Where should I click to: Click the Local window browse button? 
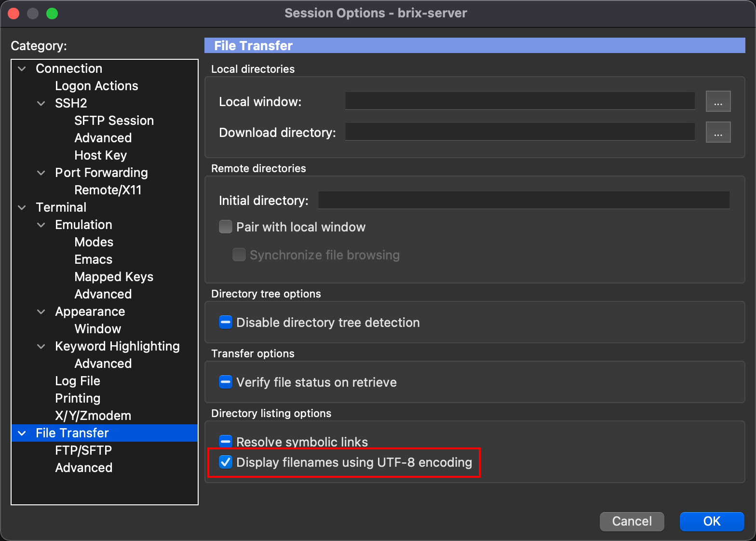[x=718, y=102]
